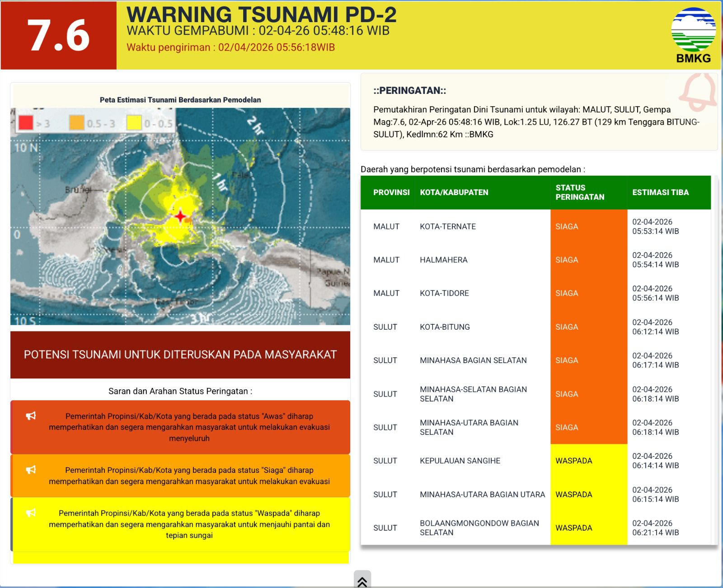Click the bell icon in the Peringatan box
The width and height of the screenshot is (723, 588).
tap(699, 93)
